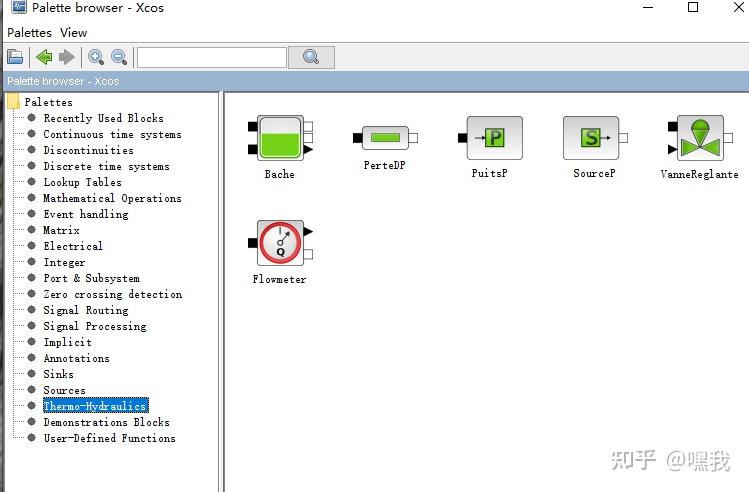Zoom out using the magnifier minus icon
The height and width of the screenshot is (492, 749).
[x=119, y=57]
